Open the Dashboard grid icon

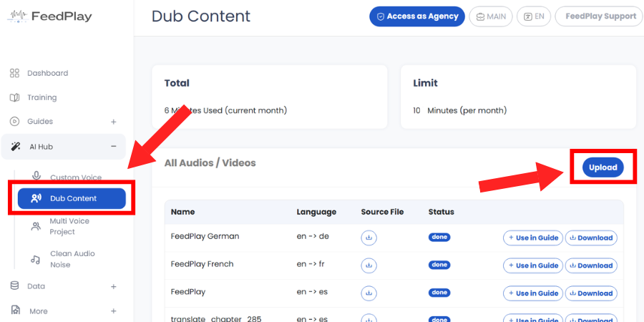(x=14, y=73)
